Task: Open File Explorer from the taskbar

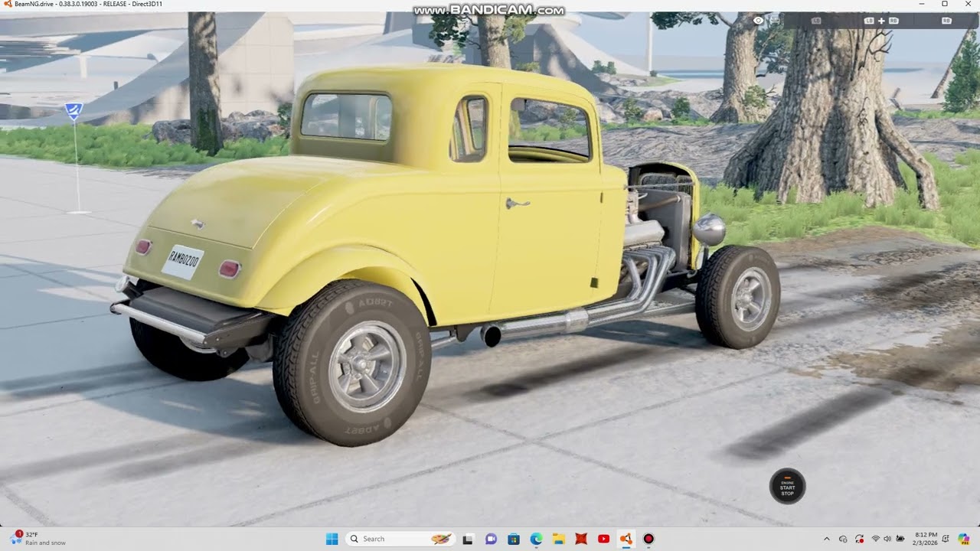Action: click(x=558, y=539)
